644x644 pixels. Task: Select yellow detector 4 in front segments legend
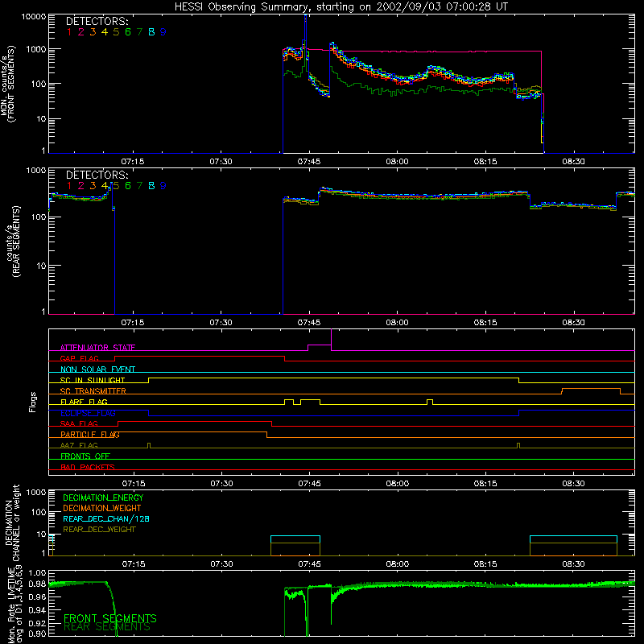pyautogui.click(x=105, y=32)
